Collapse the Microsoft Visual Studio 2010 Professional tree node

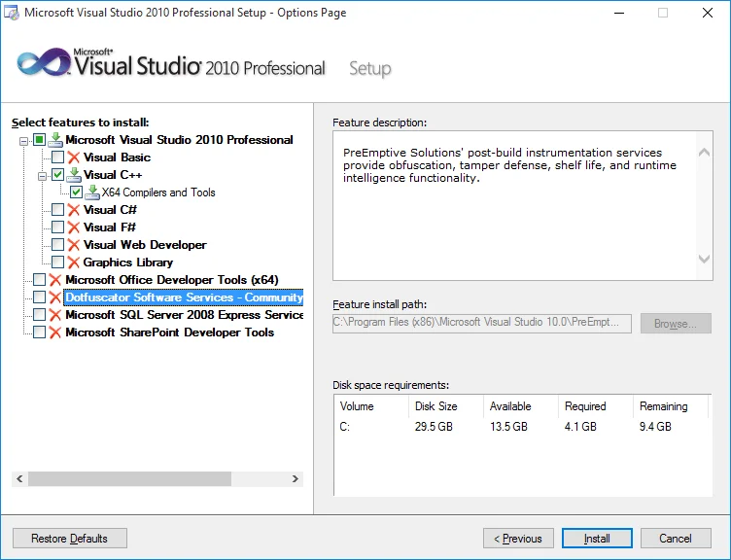[23, 140]
